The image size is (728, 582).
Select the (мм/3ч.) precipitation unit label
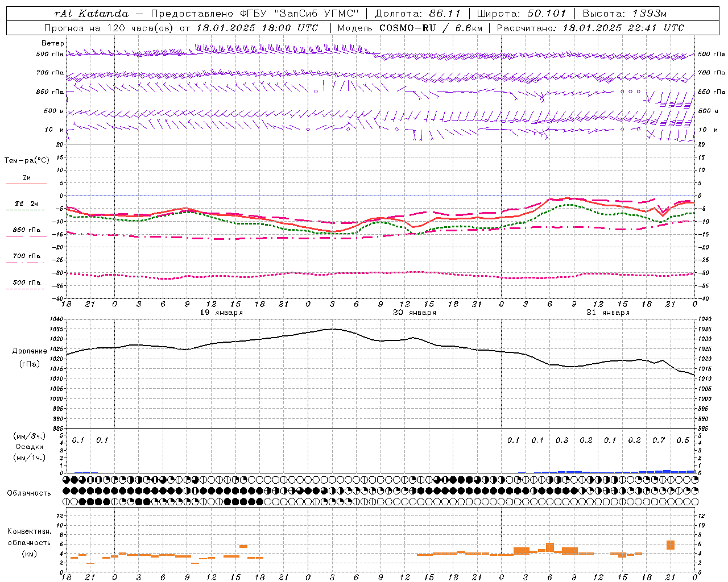click(x=30, y=436)
